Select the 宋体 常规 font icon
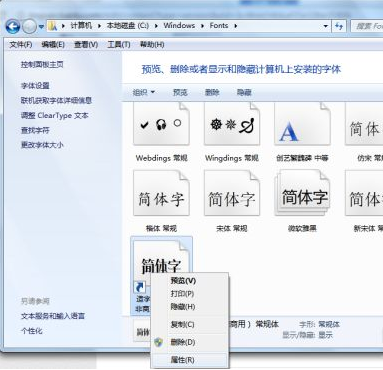The image size is (383, 370). coord(232,193)
